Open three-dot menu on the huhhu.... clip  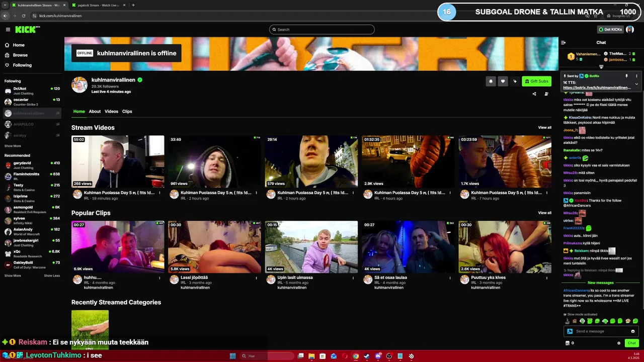[x=159, y=278]
